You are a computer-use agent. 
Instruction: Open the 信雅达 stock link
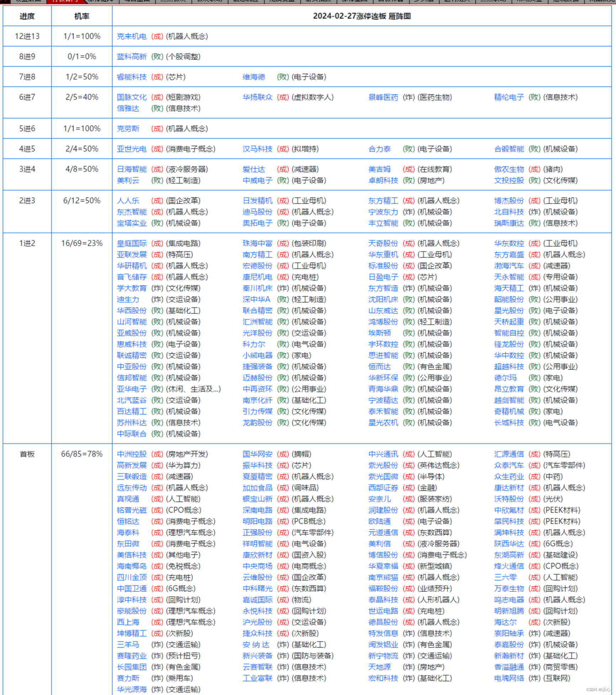128,108
